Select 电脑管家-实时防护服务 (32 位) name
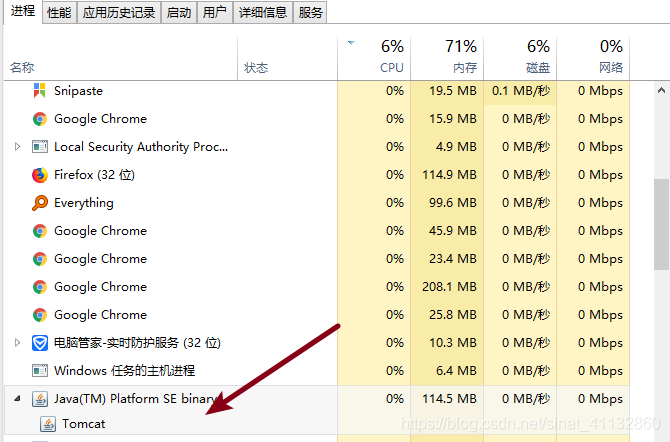The height and width of the screenshot is (442, 670). pos(137,343)
